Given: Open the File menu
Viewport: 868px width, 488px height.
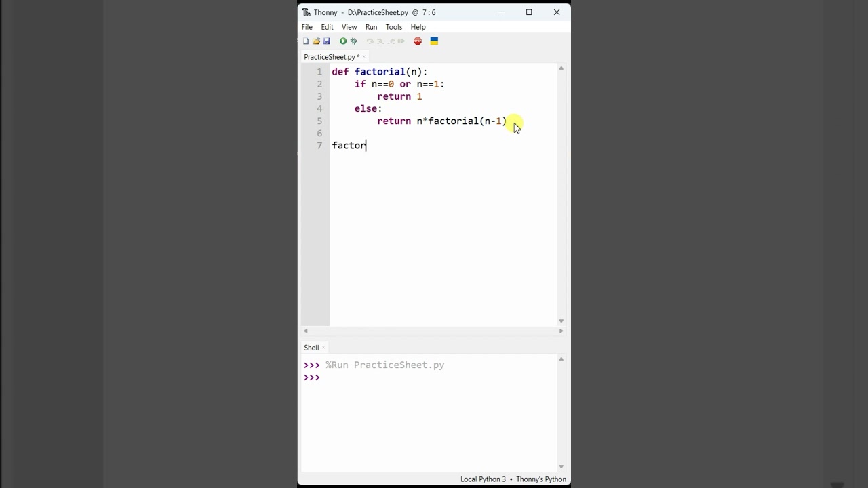Looking at the screenshot, I should 307,27.
